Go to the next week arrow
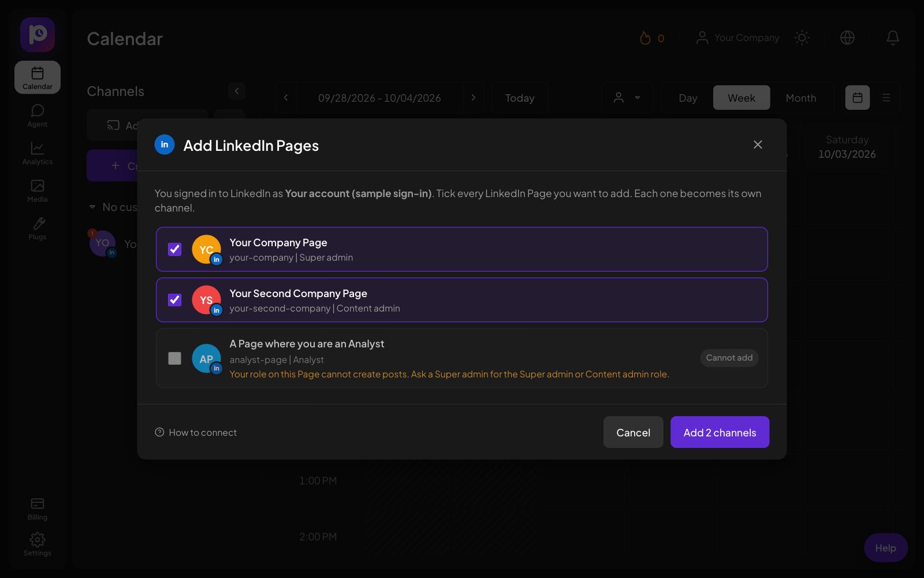The height and width of the screenshot is (578, 924). click(x=474, y=98)
